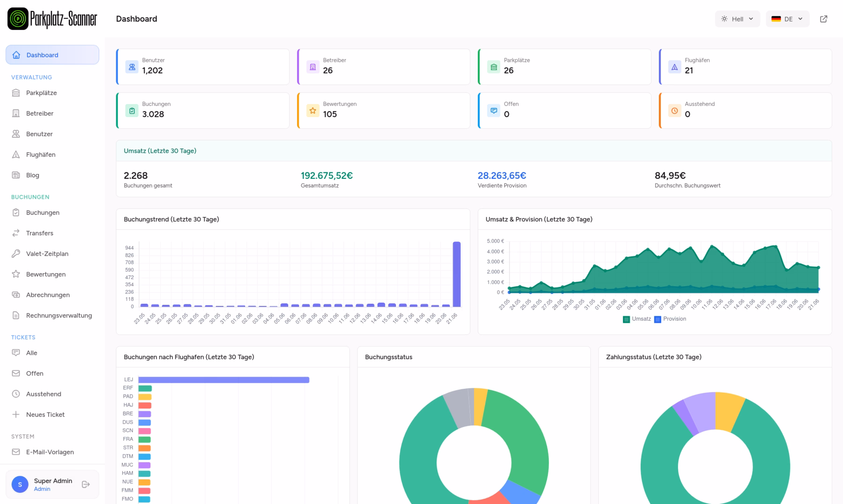Click the Parkplätze sidebar icon
Viewport: 843px width, 504px height.
16,93
